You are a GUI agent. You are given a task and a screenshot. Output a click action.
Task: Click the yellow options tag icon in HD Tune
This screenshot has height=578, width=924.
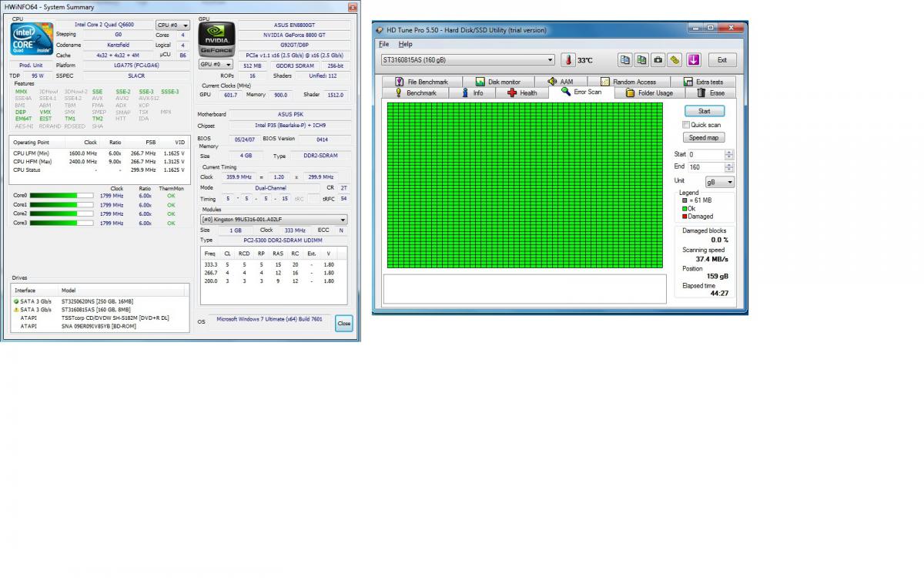coord(675,60)
